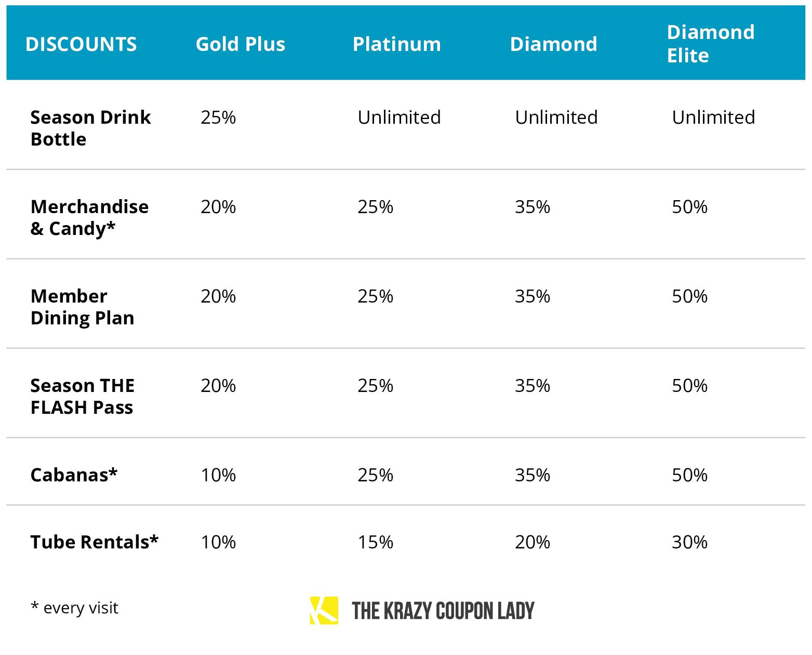Image resolution: width=812 pixels, height=655 pixels.
Task: Select the Gold Plus column header
Action: click(241, 44)
